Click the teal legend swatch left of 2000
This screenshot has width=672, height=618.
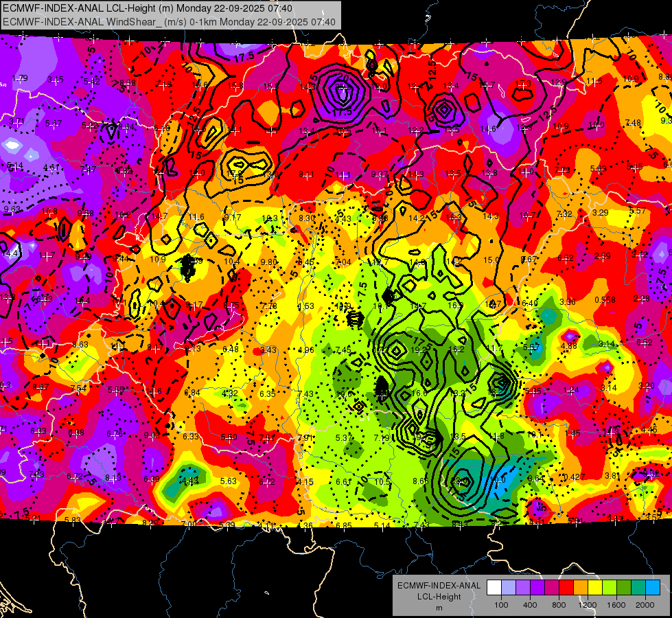[638, 588]
